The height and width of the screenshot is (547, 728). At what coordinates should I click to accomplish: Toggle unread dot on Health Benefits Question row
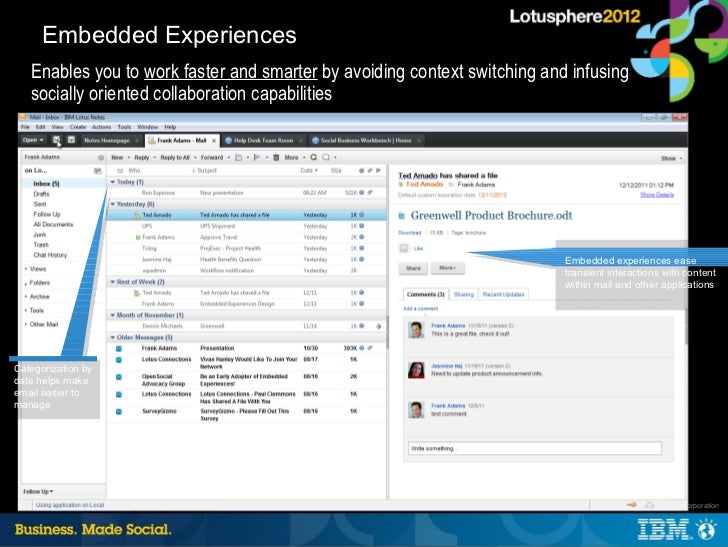click(x=362, y=259)
